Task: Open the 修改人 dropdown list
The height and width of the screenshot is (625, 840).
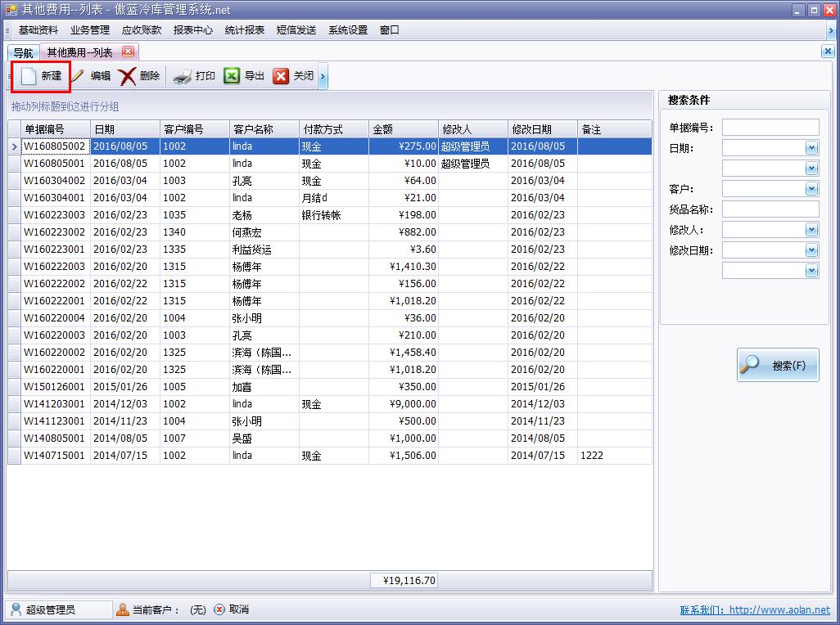Action: point(811,230)
